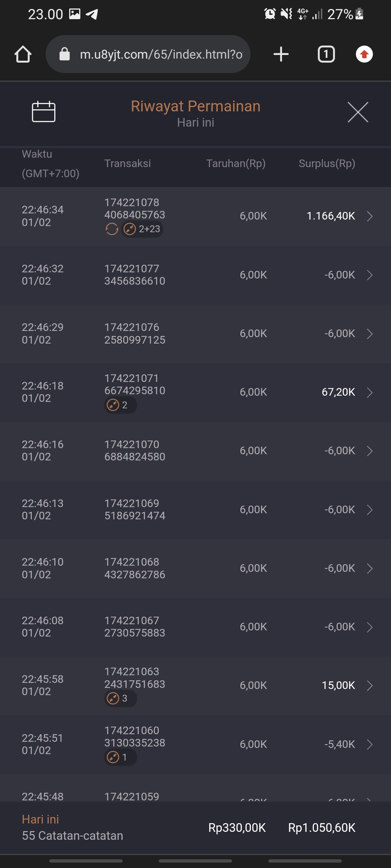Open the calendar date picker icon
Viewport: 391px width, 868px height.
point(43,112)
